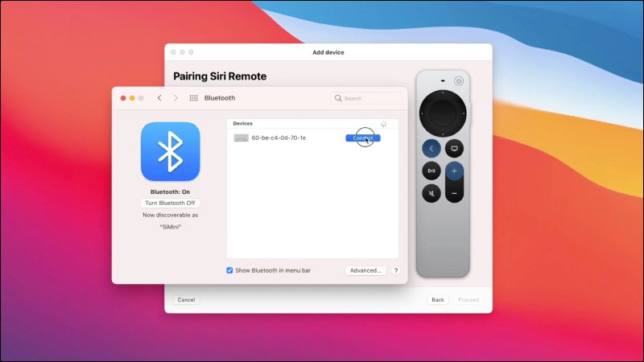Image resolution: width=644 pixels, height=362 pixels.
Task: Click Cancel in the Add device window
Action: point(186,300)
